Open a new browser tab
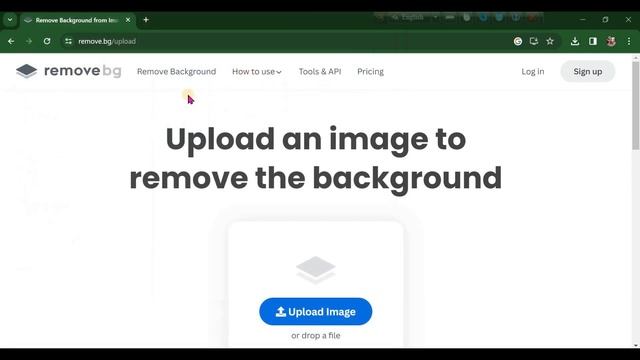Viewport: 640px width, 360px height. point(146,20)
